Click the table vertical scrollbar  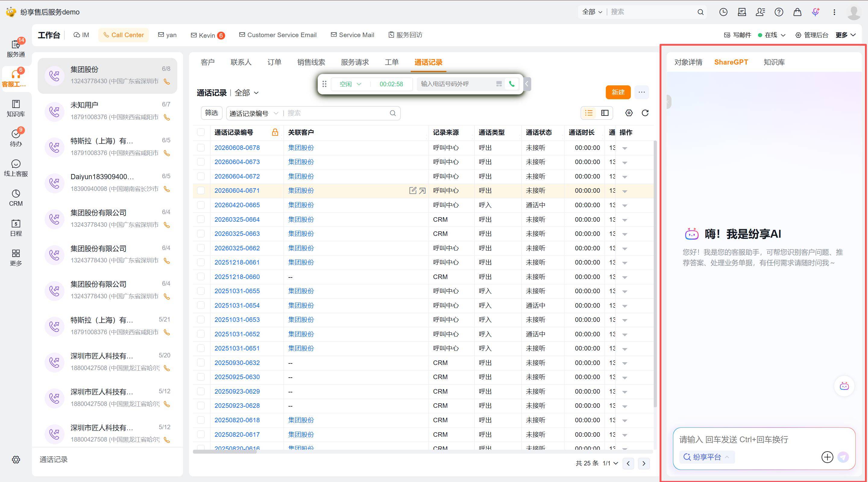[x=655, y=273]
